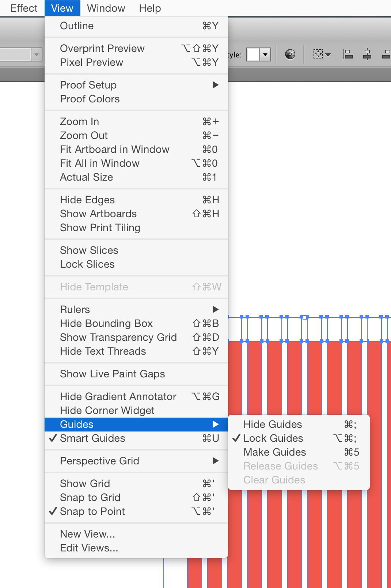Click the Recolor Artwork color wheel icon
This screenshot has width=391, height=588.
(290, 55)
